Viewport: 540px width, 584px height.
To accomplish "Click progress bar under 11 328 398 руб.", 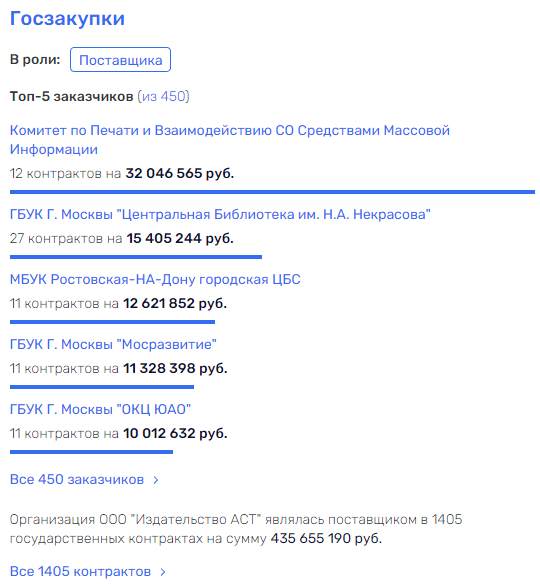I will 102,387.
